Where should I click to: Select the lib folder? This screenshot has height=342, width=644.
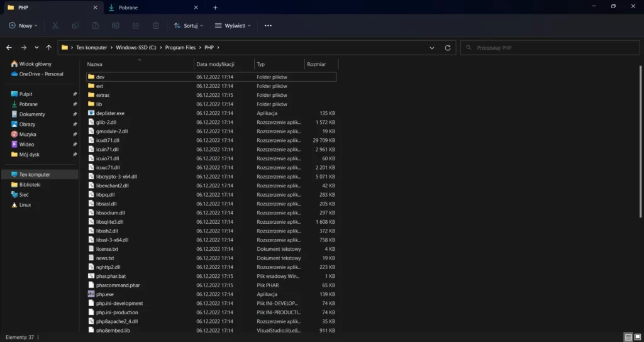pyautogui.click(x=211, y=104)
